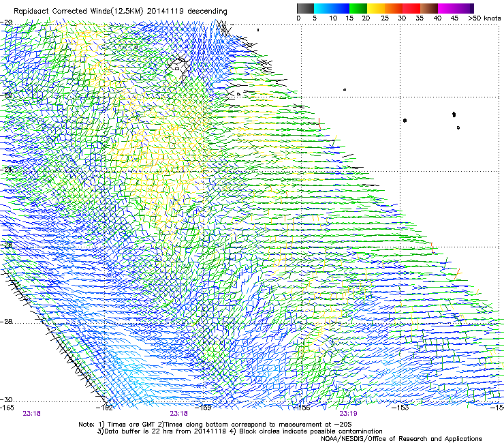
Task: Click the word 'descending' in the title
Action: 207,12
